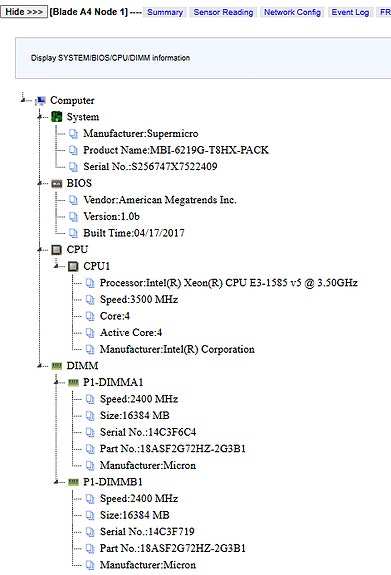Click document icon beside Product Name
The image size is (391, 575).
point(73,150)
